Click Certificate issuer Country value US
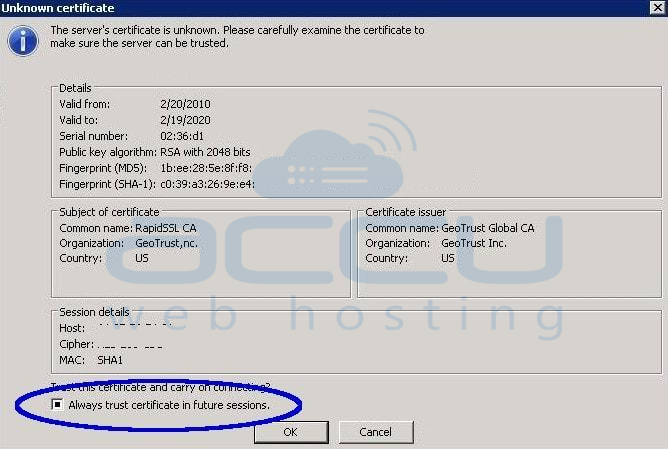This screenshot has height=449, width=668. (x=448, y=258)
